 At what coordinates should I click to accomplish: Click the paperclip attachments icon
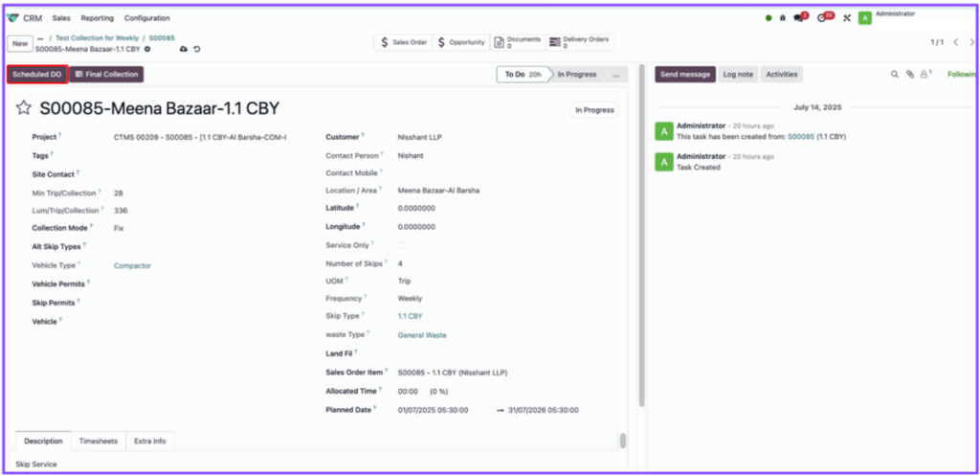click(x=909, y=74)
